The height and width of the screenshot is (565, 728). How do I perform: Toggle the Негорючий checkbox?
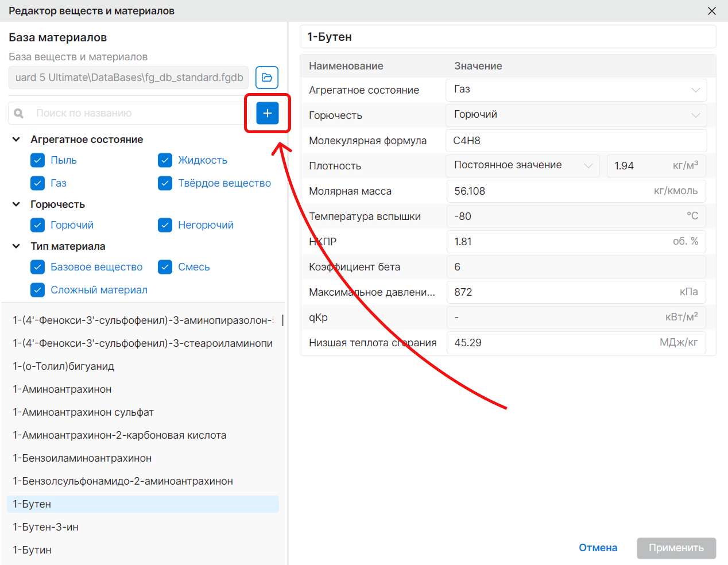pos(165,225)
